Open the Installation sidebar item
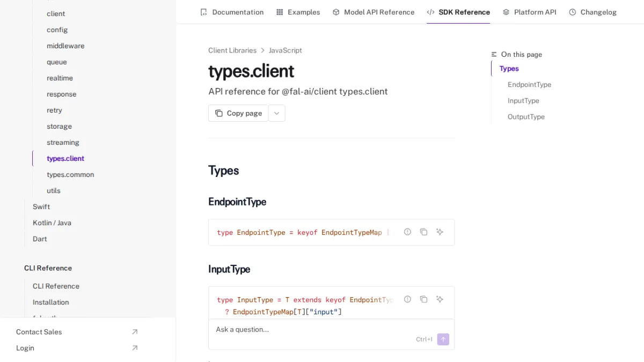Image resolution: width=644 pixels, height=362 pixels. 50,302
